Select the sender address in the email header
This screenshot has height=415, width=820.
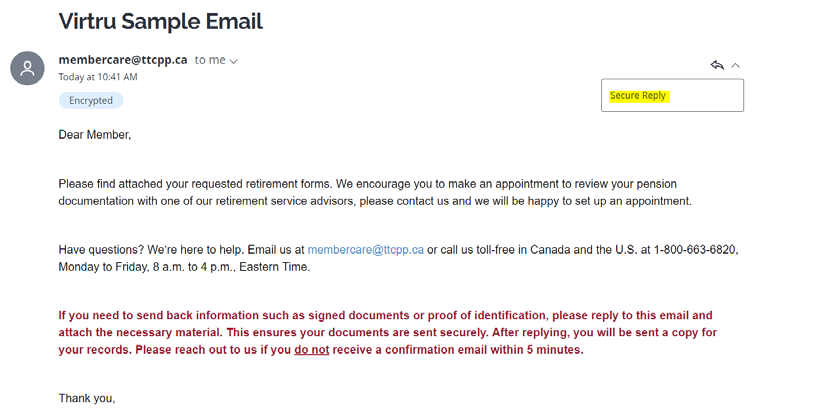tap(123, 60)
